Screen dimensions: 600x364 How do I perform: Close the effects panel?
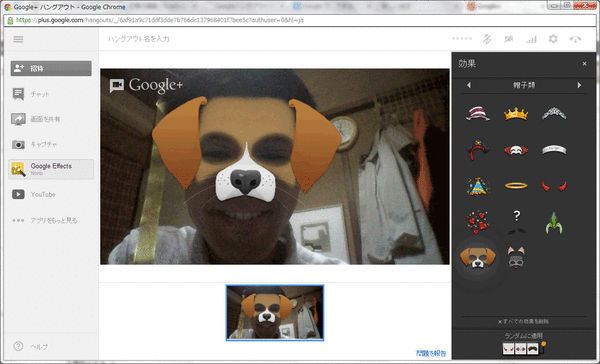click(584, 64)
